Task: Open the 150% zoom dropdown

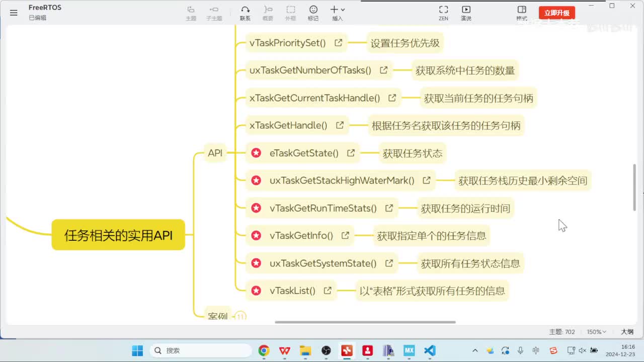Action: click(x=596, y=332)
